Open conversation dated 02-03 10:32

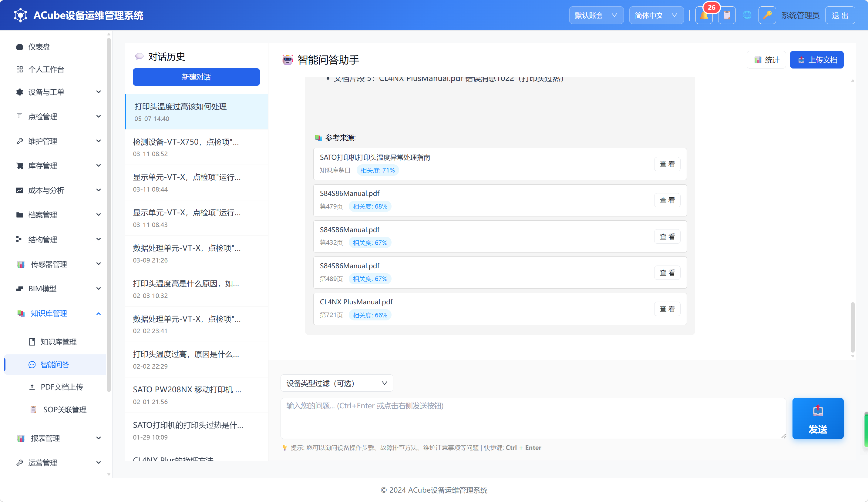click(x=196, y=289)
